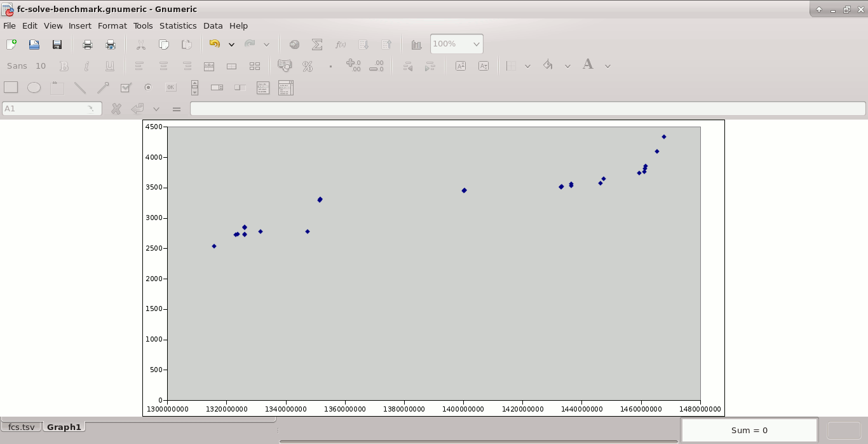Image resolution: width=868 pixels, height=444 pixels.
Task: Click the Cut scissors icon
Action: [x=141, y=45]
